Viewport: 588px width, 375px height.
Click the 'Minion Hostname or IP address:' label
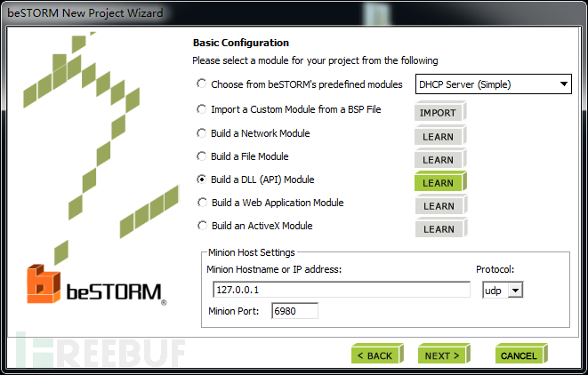coord(274,269)
